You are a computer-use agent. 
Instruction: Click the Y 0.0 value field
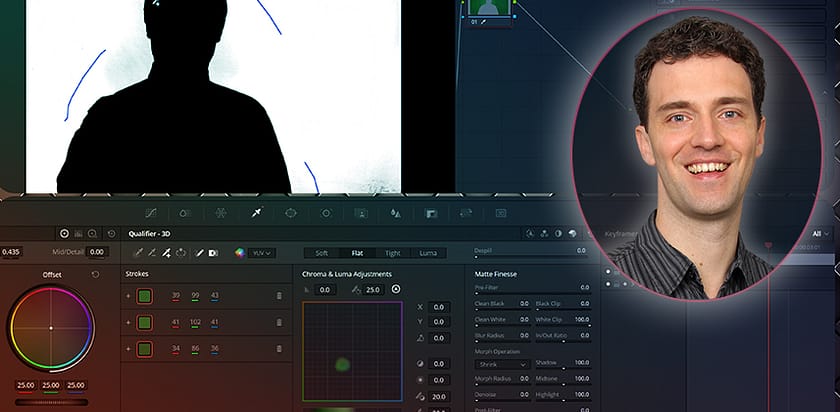[x=438, y=322]
